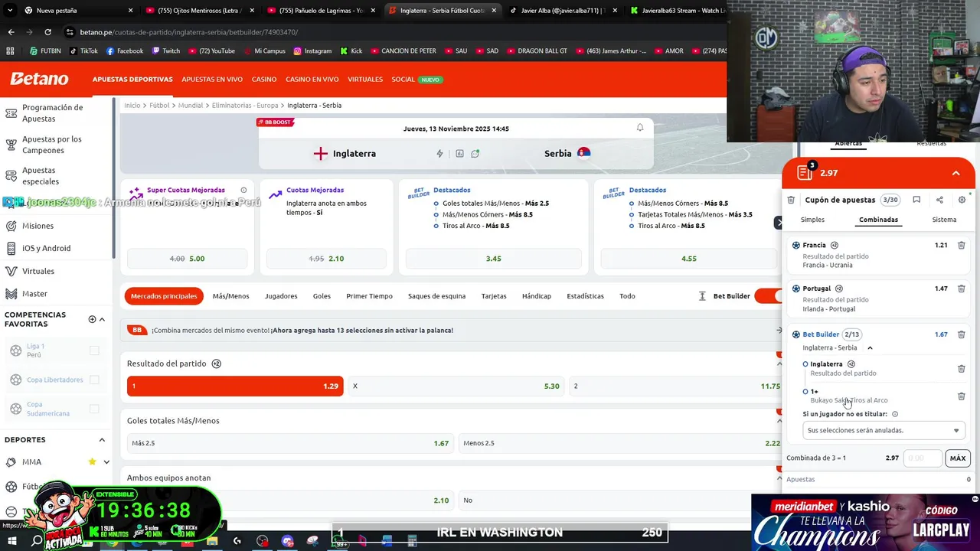Clear all bets with coupon trash icon
980x551 pixels.
coord(791,200)
